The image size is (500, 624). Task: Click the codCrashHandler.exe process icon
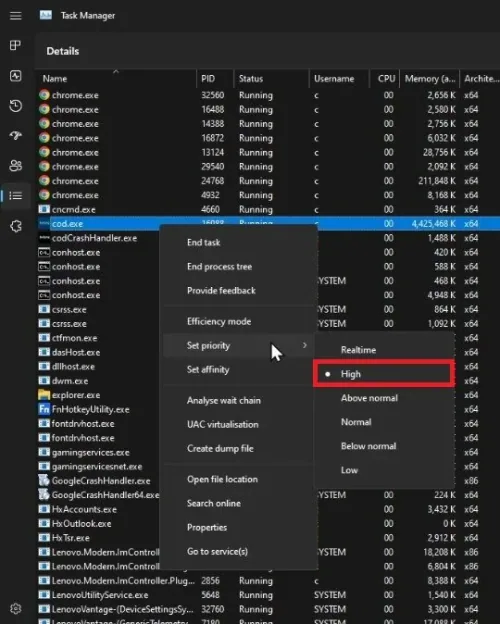pos(44,238)
